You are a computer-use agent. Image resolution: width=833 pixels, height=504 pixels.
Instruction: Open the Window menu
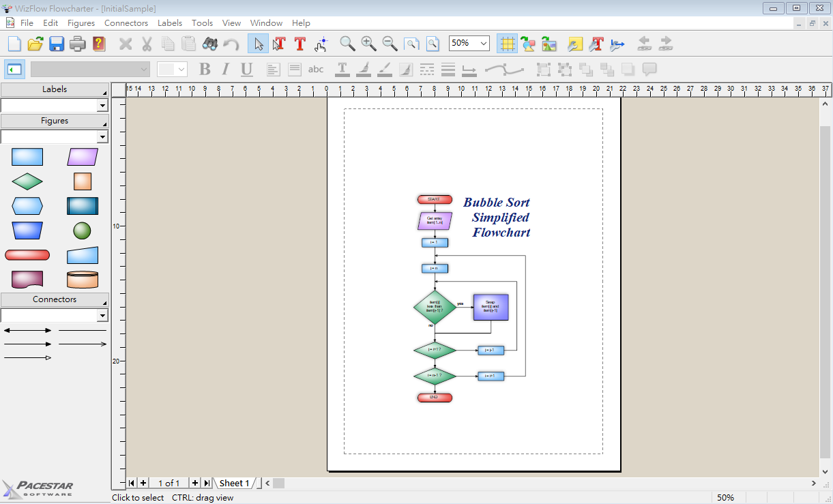tap(266, 23)
